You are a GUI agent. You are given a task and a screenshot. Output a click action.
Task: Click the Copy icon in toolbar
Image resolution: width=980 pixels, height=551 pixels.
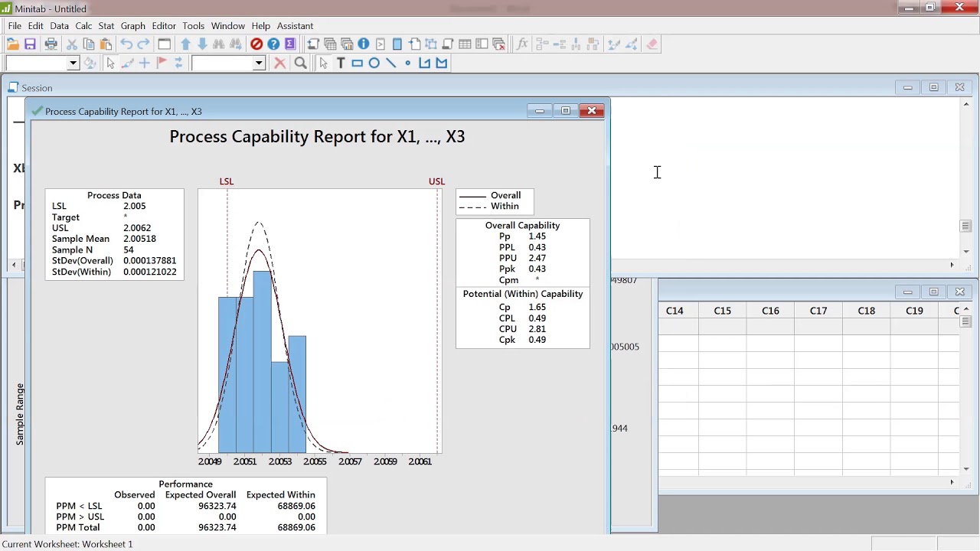[89, 44]
